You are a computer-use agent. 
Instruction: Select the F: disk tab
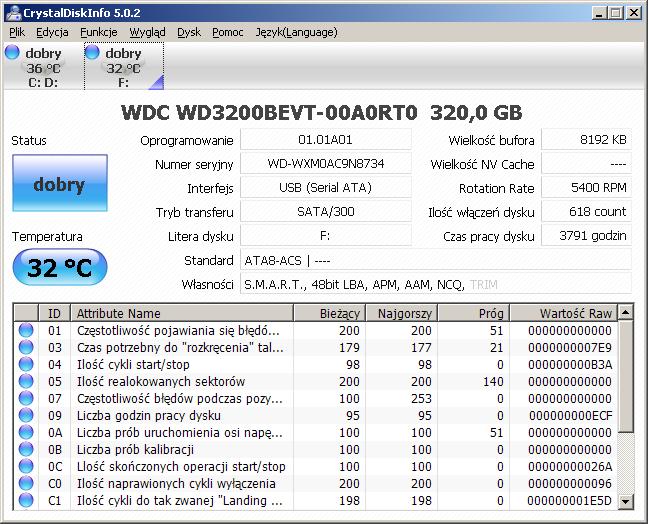[124, 66]
